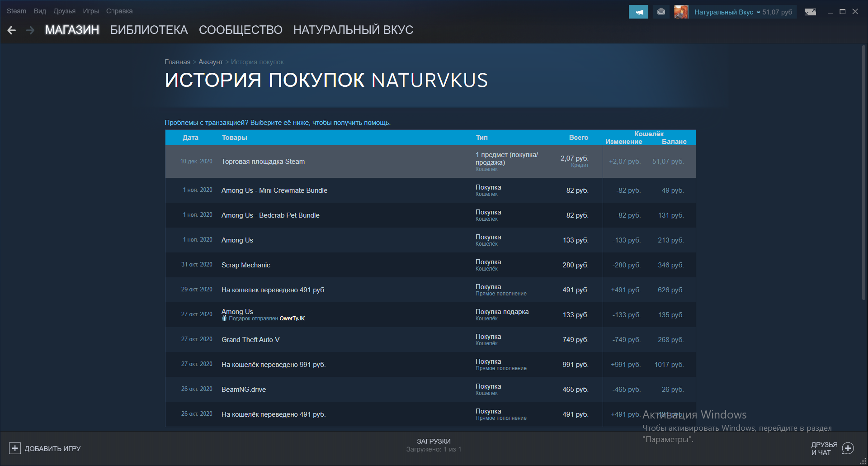
Task: Select the Among Us purchase from 1 ноя. 2020
Action: (x=430, y=240)
